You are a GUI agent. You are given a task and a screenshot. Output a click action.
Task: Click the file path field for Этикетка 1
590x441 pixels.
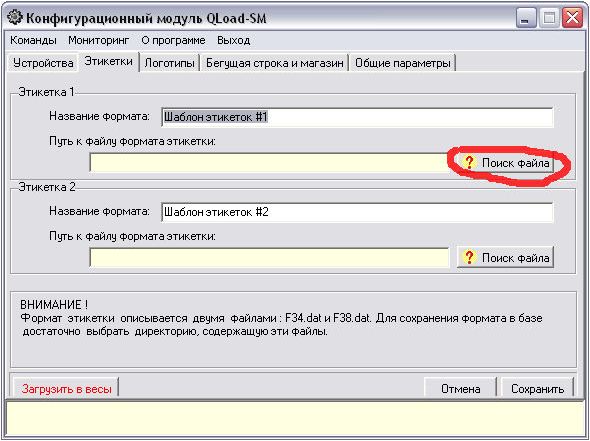pyautogui.click(x=269, y=163)
